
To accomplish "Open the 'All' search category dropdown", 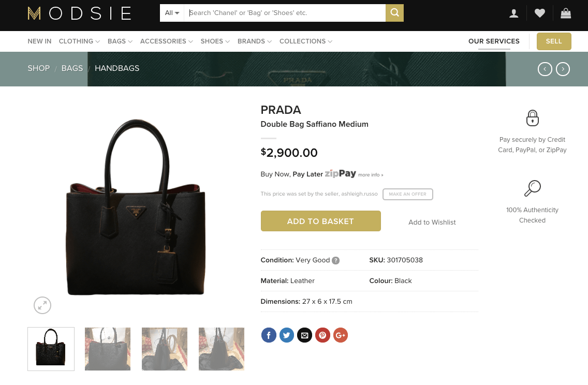I will click(171, 13).
